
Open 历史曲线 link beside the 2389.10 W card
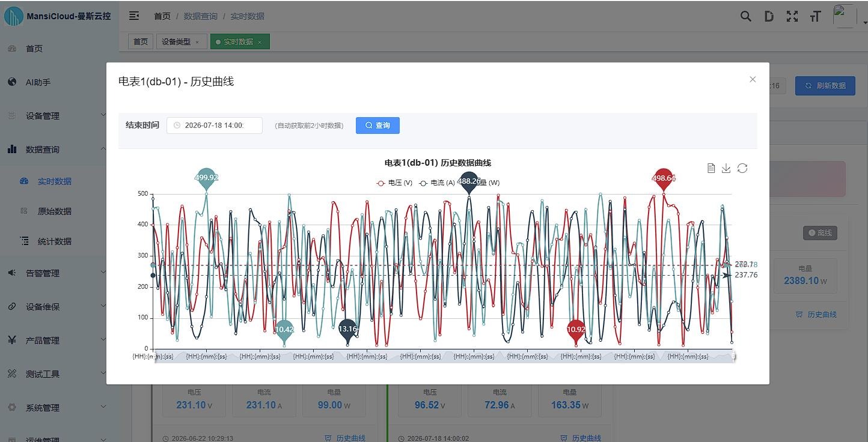(816, 314)
